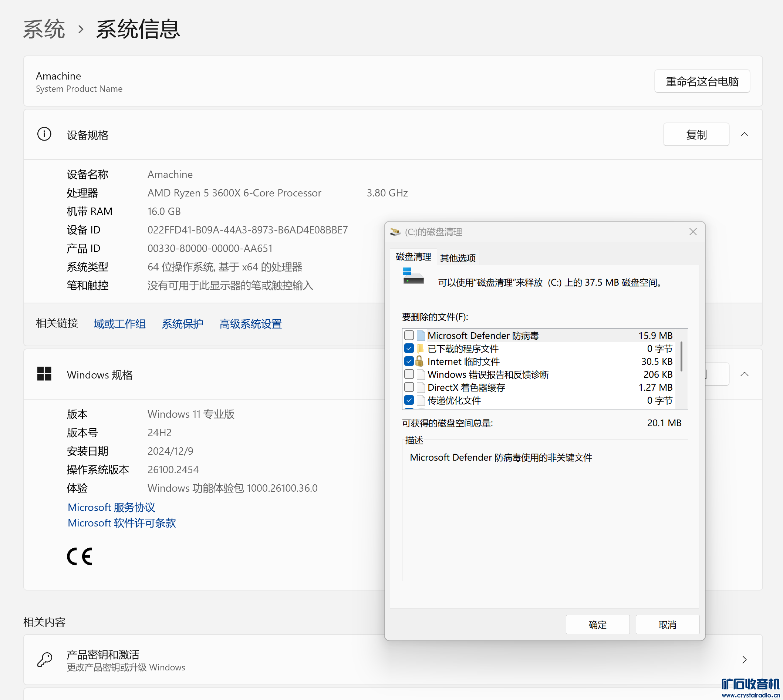The image size is (783, 700).
Task: Collapse the Windows 规格 section chevron
Action: pyautogui.click(x=744, y=374)
